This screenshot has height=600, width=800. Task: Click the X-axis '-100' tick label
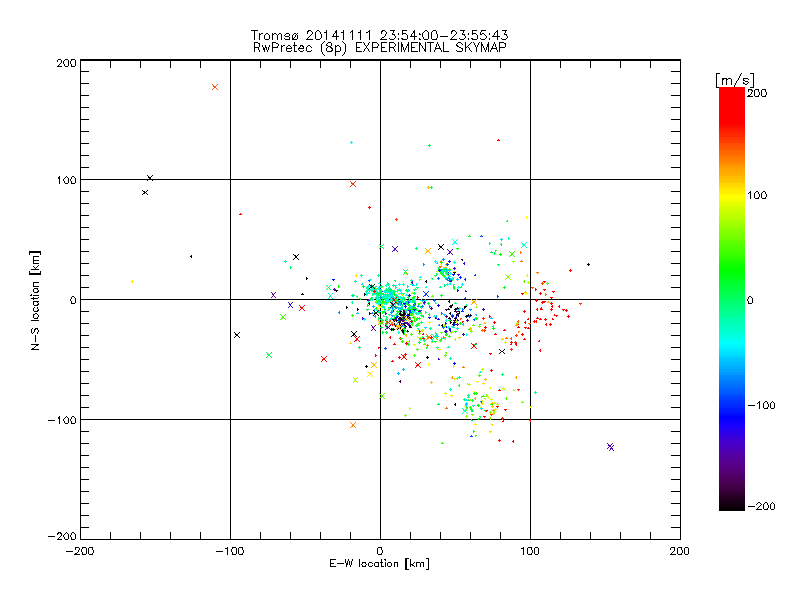point(230,551)
